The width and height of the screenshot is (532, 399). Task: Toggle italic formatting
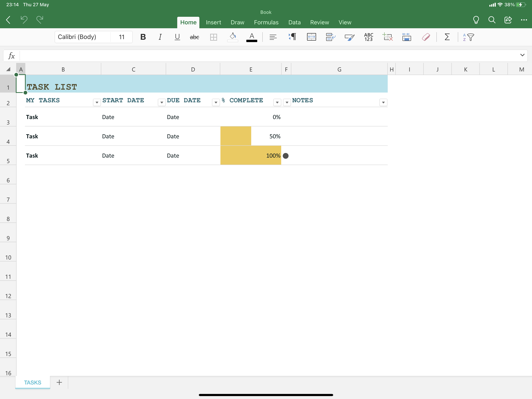tap(160, 37)
